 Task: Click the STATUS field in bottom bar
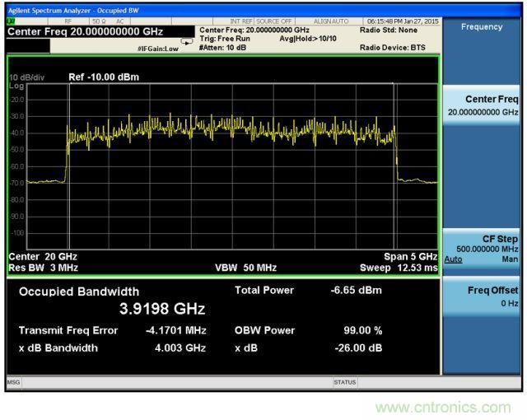[345, 382]
